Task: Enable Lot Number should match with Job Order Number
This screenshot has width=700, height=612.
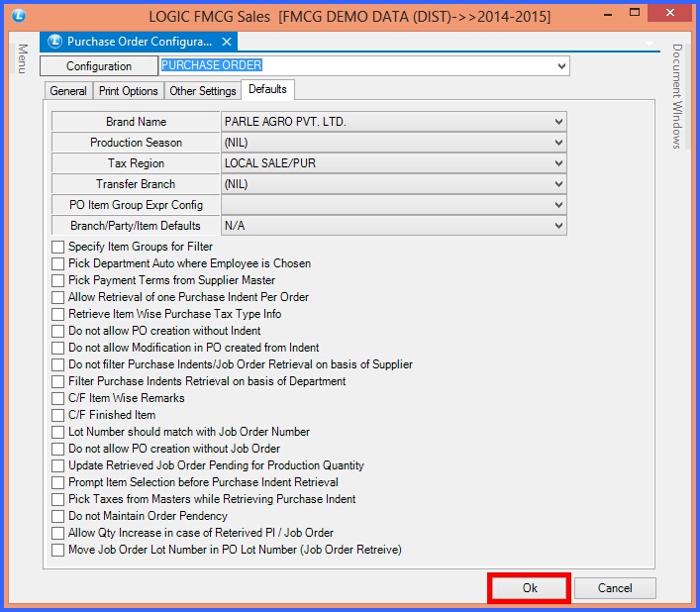Action: [x=57, y=432]
